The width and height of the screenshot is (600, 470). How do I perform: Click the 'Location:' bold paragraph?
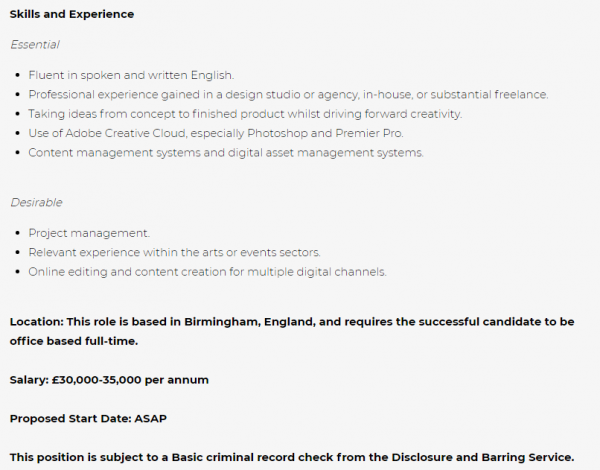tap(292, 331)
